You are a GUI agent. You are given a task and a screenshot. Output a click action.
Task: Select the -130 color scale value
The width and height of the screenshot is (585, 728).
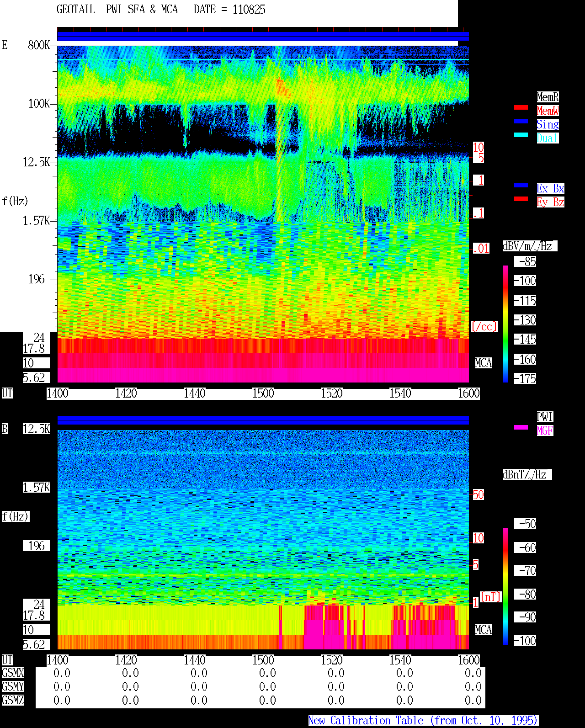[525, 320]
